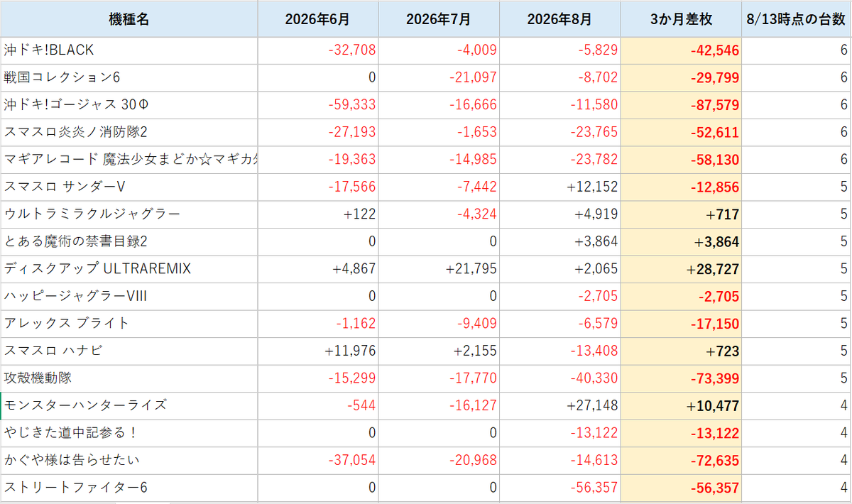Select the -27,193 June cell

(x=318, y=132)
